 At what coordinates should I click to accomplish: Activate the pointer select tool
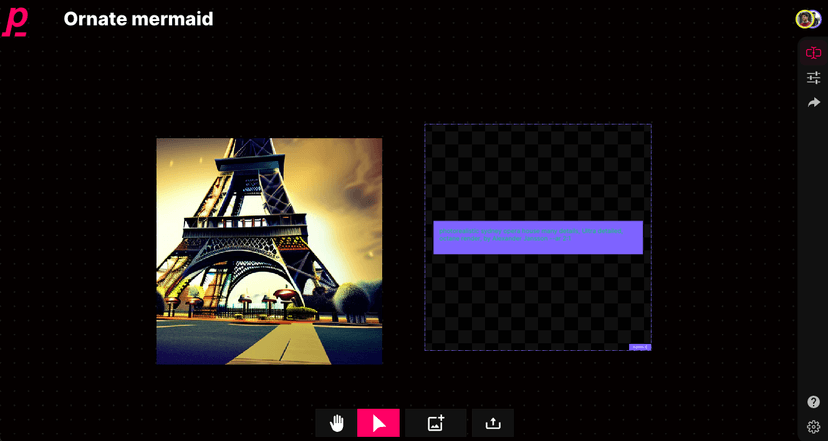(x=378, y=423)
